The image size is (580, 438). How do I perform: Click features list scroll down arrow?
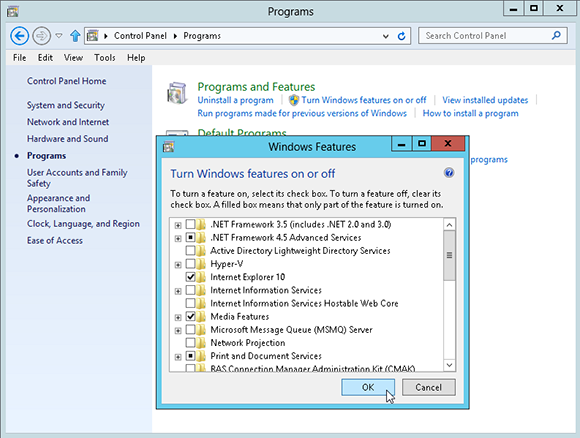tap(449, 365)
